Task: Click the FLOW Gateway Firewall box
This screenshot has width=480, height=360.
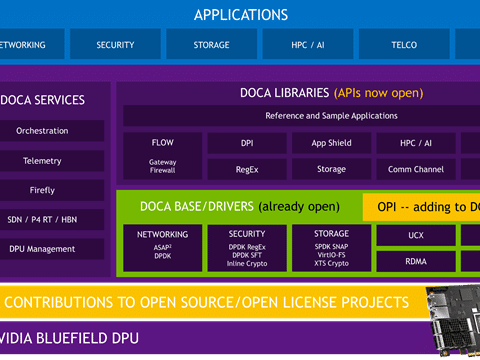Action: coord(163,156)
